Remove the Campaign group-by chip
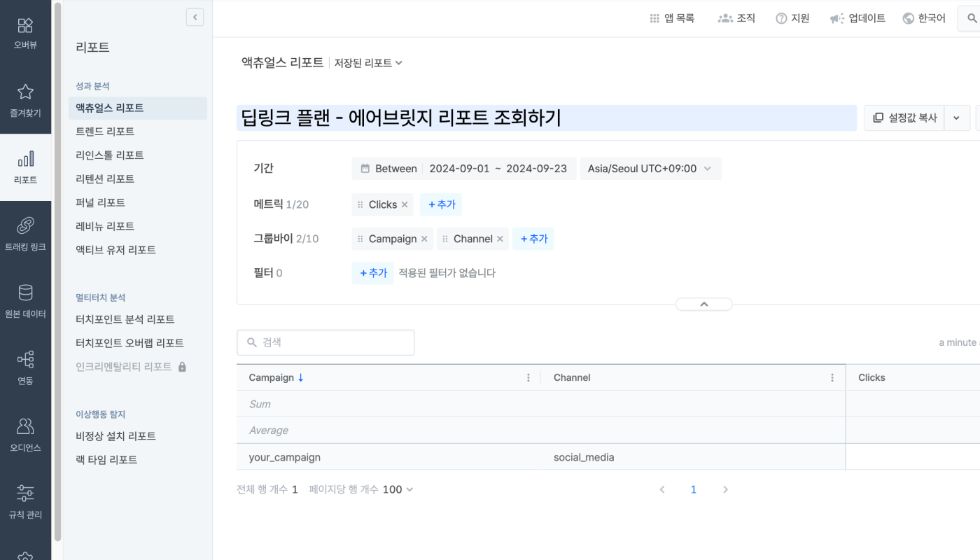Image resolution: width=980 pixels, height=560 pixels. pos(424,239)
